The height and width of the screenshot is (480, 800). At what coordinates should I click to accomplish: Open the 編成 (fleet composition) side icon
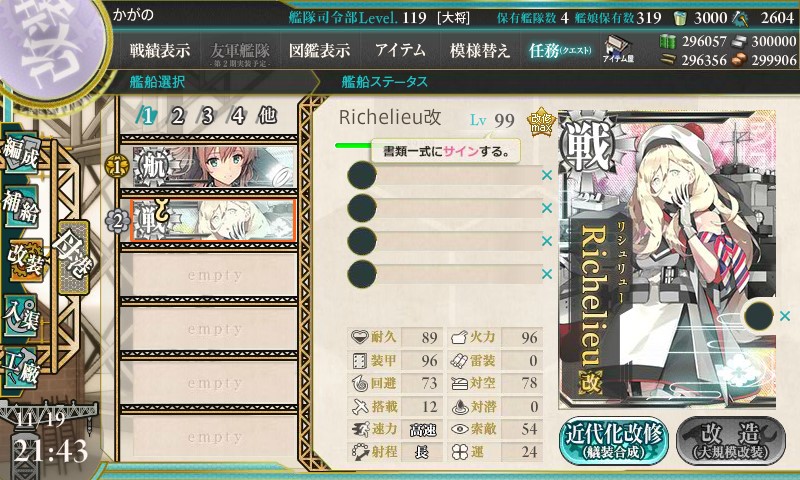click(x=22, y=153)
